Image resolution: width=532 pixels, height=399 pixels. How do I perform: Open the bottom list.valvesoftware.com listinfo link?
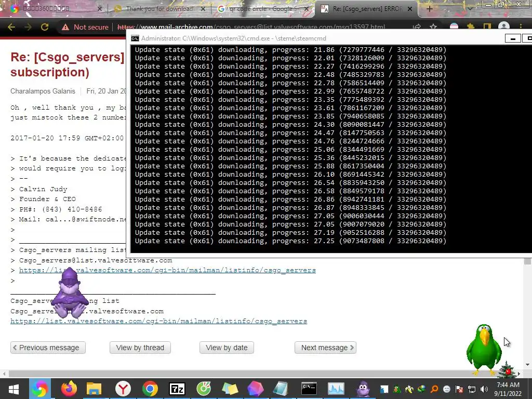pyautogui.click(x=159, y=321)
